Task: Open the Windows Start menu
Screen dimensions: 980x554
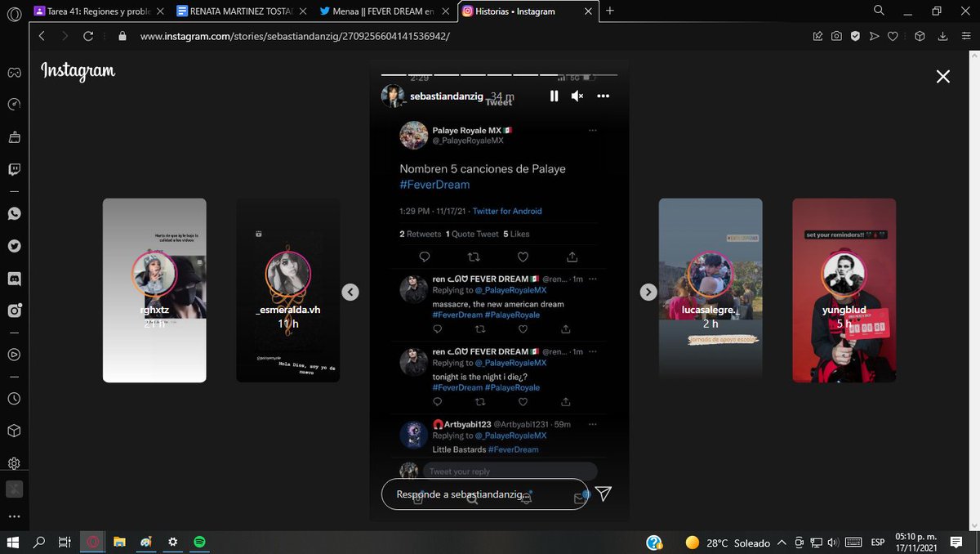Action: 13,542
